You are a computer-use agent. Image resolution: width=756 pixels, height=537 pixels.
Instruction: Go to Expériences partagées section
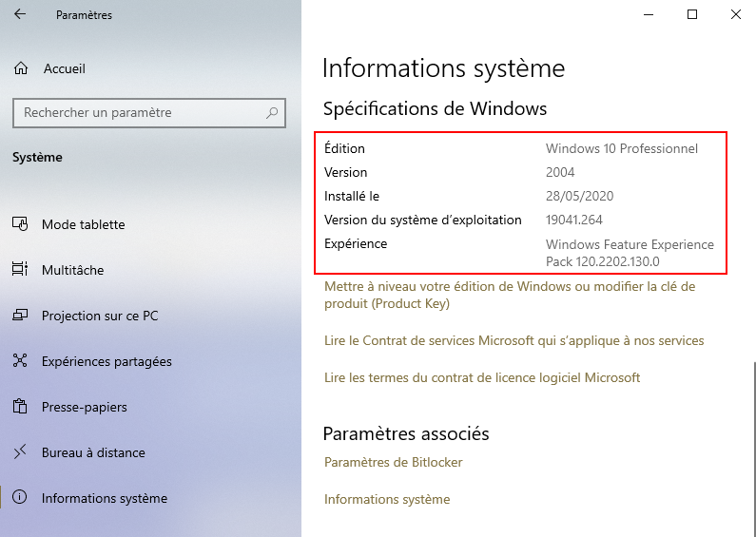107,361
